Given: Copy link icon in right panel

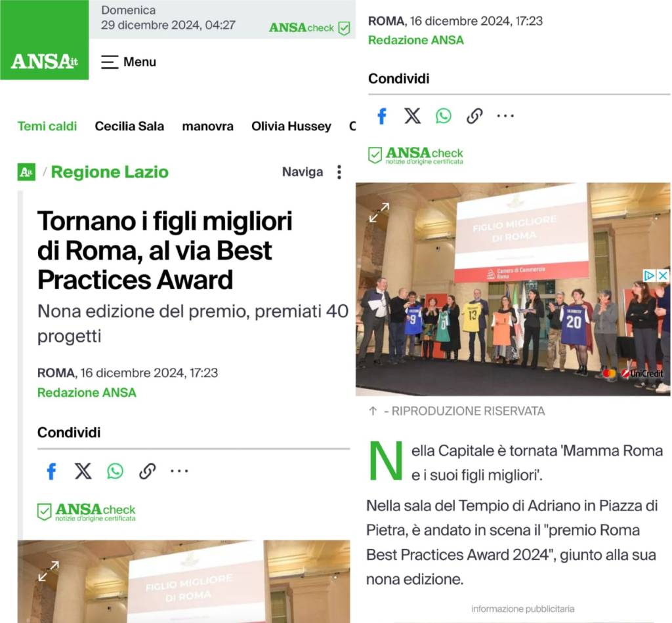Looking at the screenshot, I should pyautogui.click(x=474, y=115).
